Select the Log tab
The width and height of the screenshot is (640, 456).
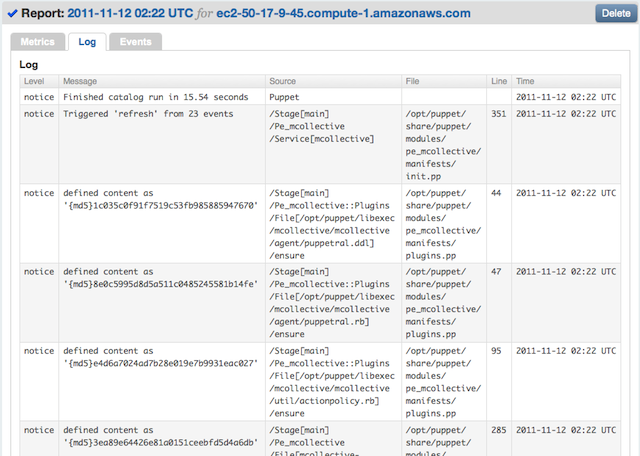point(87,42)
